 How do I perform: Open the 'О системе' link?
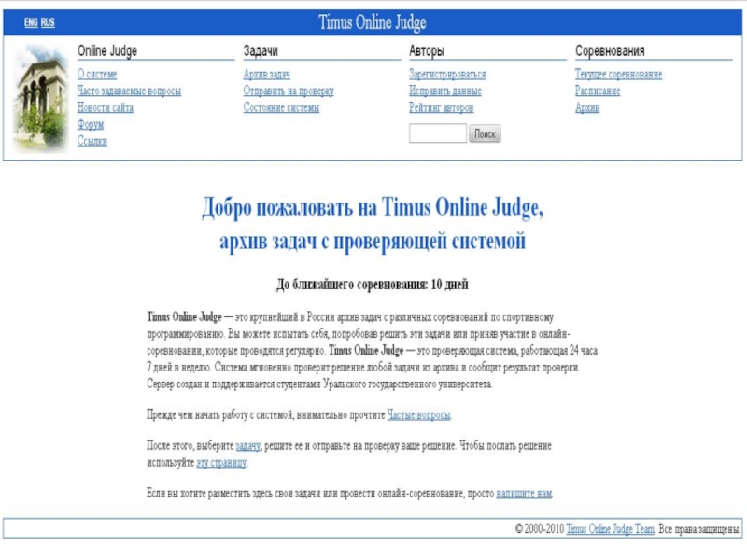coord(97,75)
